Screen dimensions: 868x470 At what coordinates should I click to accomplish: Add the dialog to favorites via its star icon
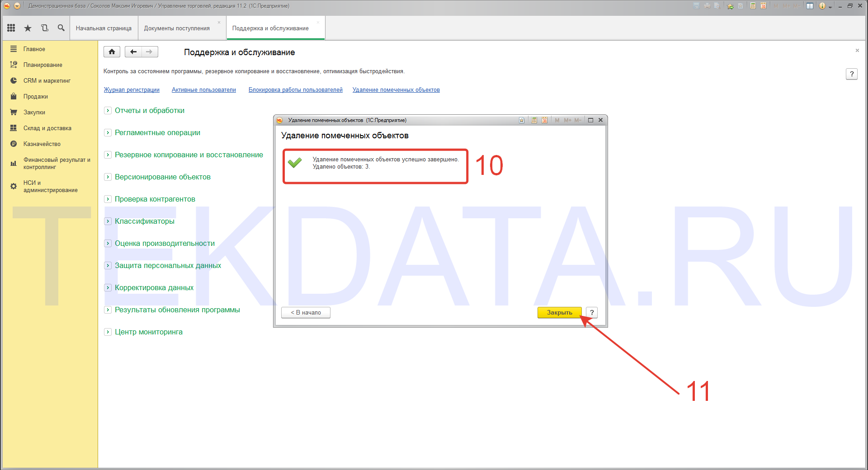click(x=522, y=120)
